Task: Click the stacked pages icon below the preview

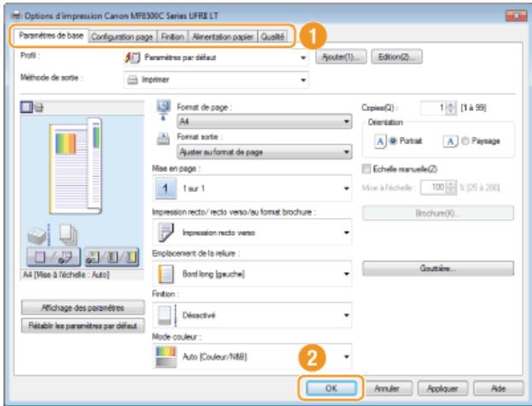Action: pyautogui.click(x=67, y=234)
